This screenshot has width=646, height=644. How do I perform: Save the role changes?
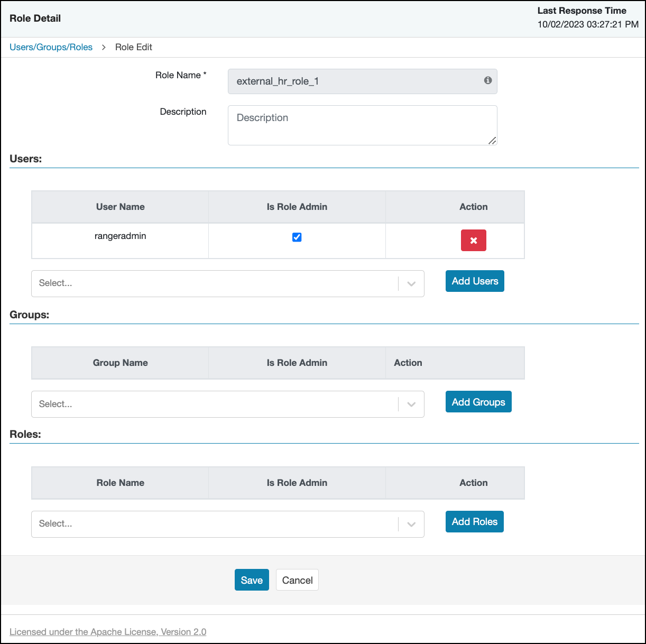coord(252,580)
